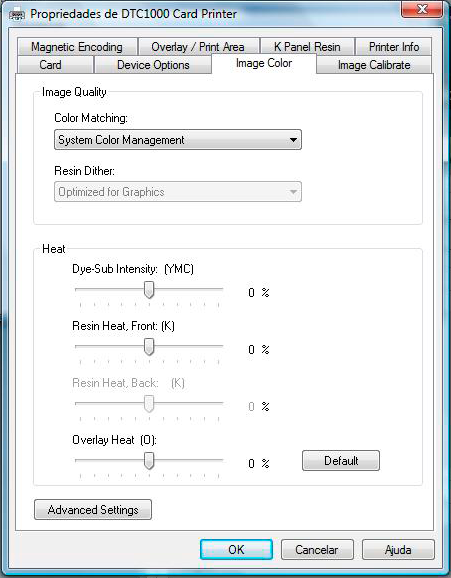Open the Overlay / Print Area tab
This screenshot has width=451, height=578.
click(198, 47)
